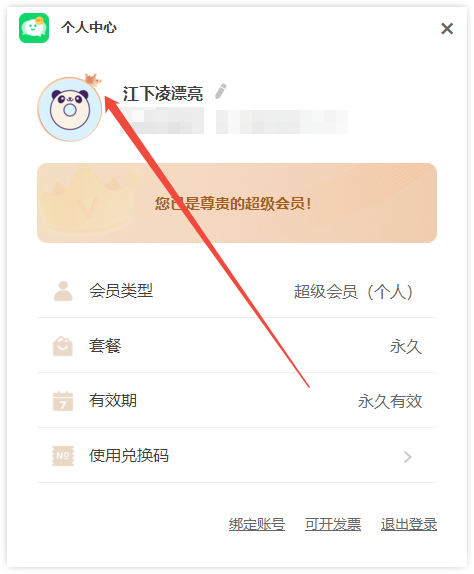Viewport: 474px width, 574px height.
Task: Click the person icon beside 会员类型
Action: 63,291
